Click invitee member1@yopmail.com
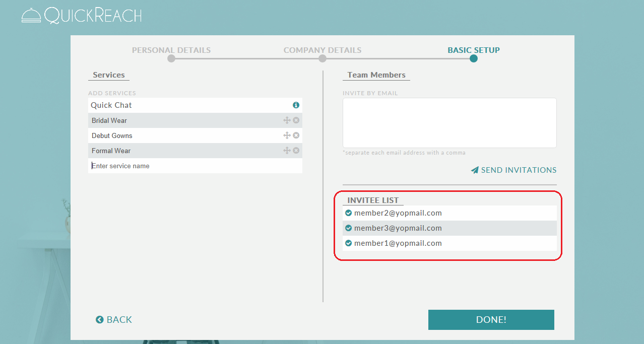 [x=398, y=243]
